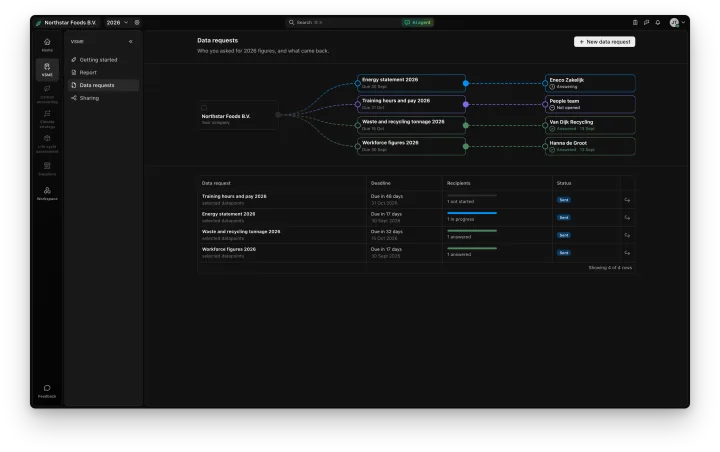
Task: Click the rocket icon beside Getting started
Action: click(x=73, y=60)
